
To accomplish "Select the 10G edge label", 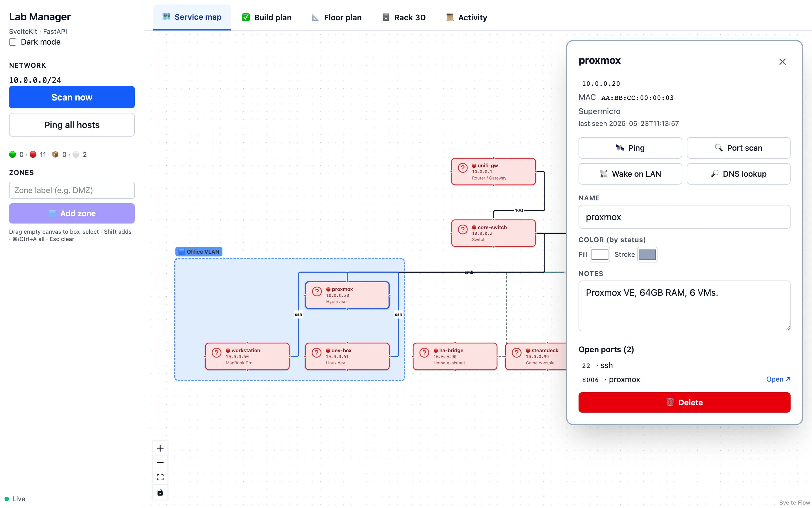I will point(519,210).
